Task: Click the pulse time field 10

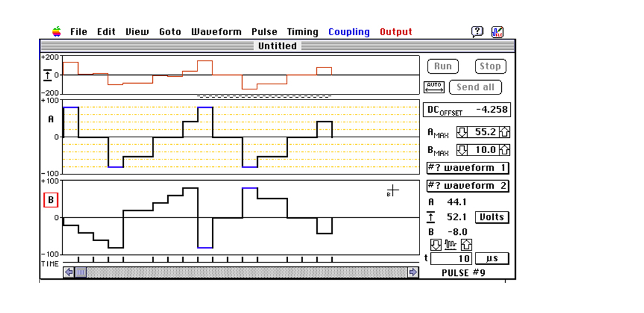Action: [x=451, y=259]
